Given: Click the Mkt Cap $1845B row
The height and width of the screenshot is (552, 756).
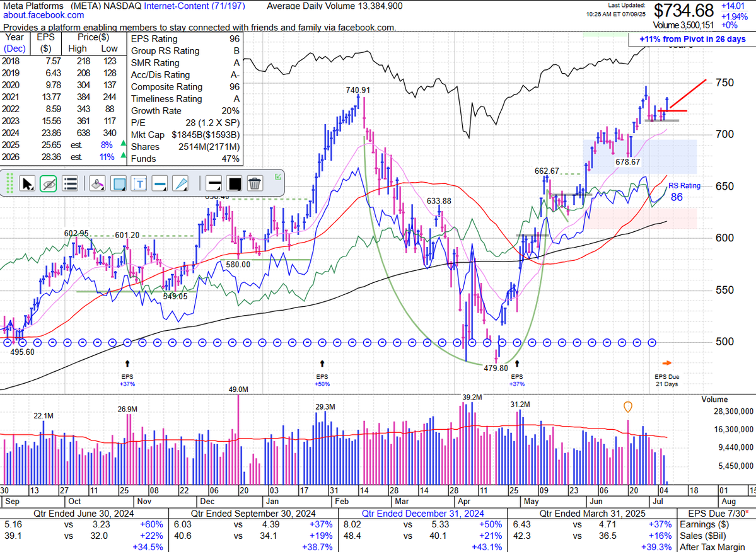Looking at the screenshot, I should pyautogui.click(x=185, y=135).
